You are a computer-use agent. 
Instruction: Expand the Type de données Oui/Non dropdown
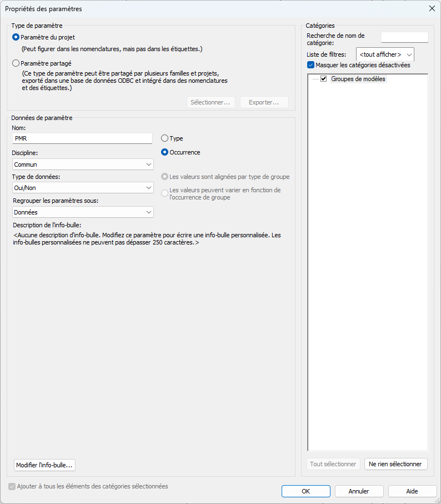point(83,188)
